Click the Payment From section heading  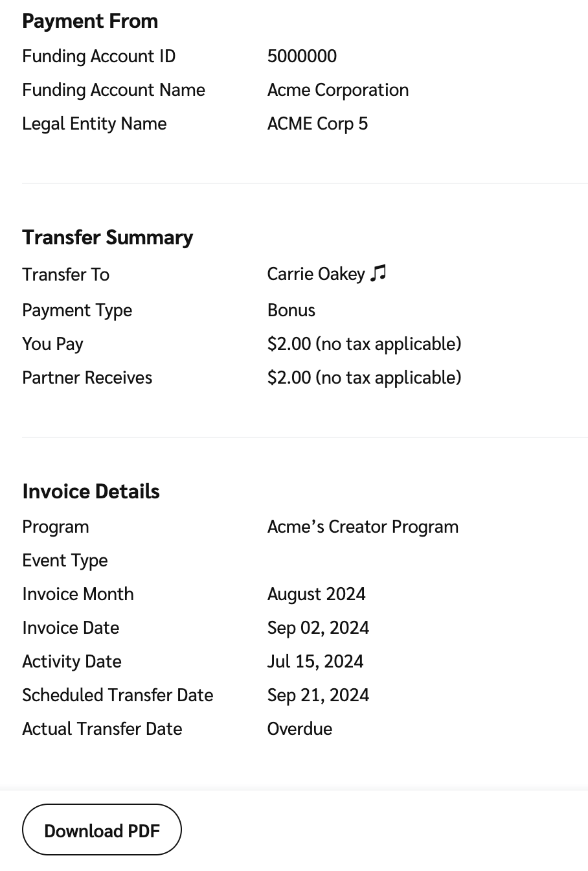click(90, 21)
